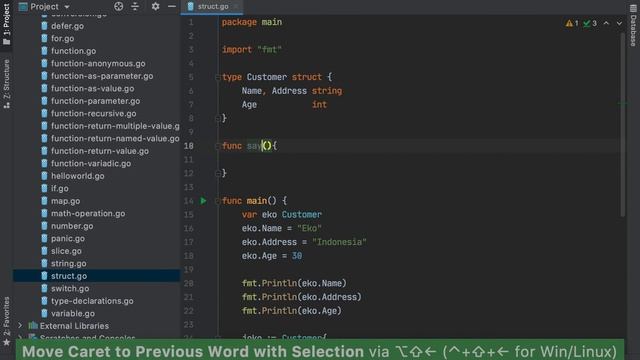Click the "Eko" string literal
Image resolution: width=640 pixels, height=360 pixels.
[x=309, y=228]
